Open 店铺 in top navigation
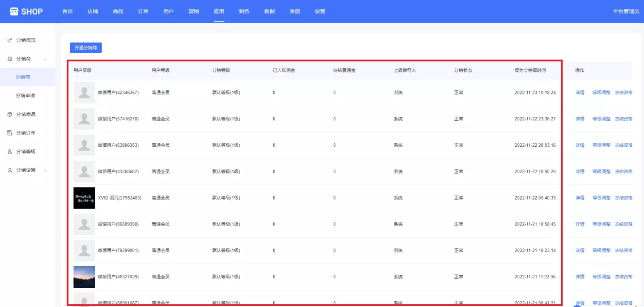 coord(93,12)
